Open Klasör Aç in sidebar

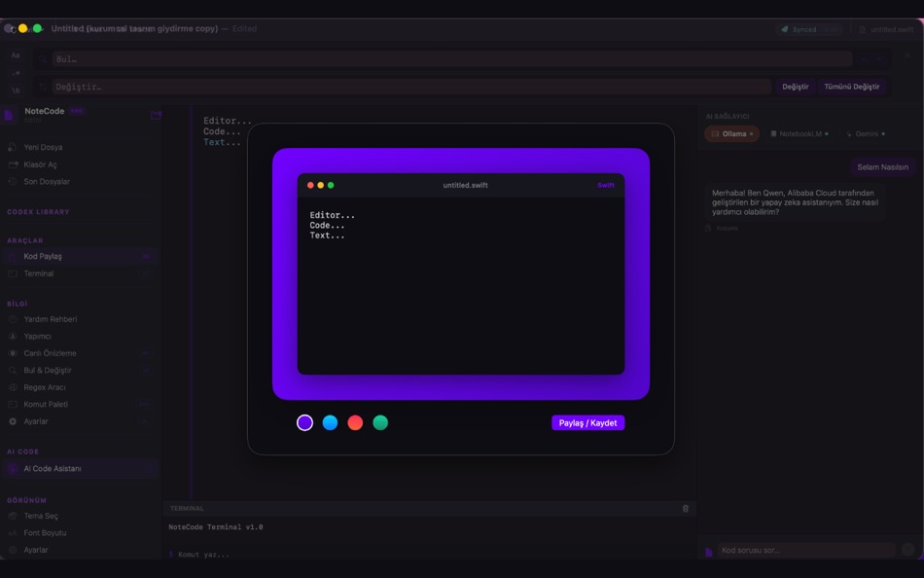point(80,164)
